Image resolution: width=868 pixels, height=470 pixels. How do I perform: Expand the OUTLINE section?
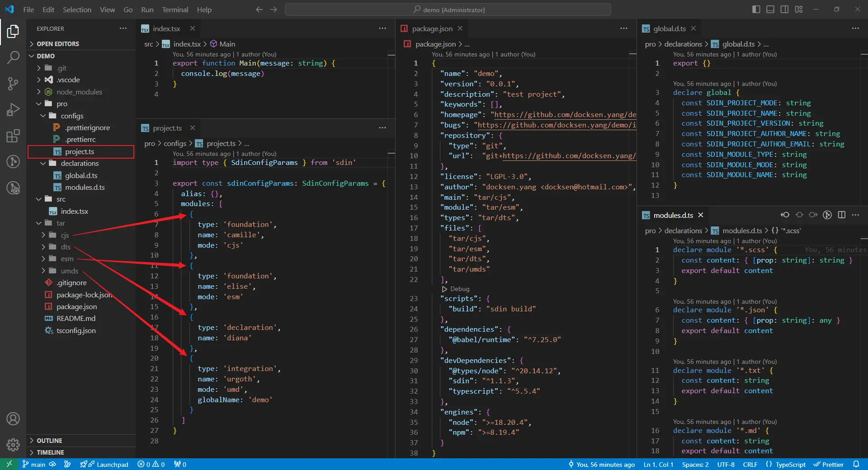click(x=81, y=441)
